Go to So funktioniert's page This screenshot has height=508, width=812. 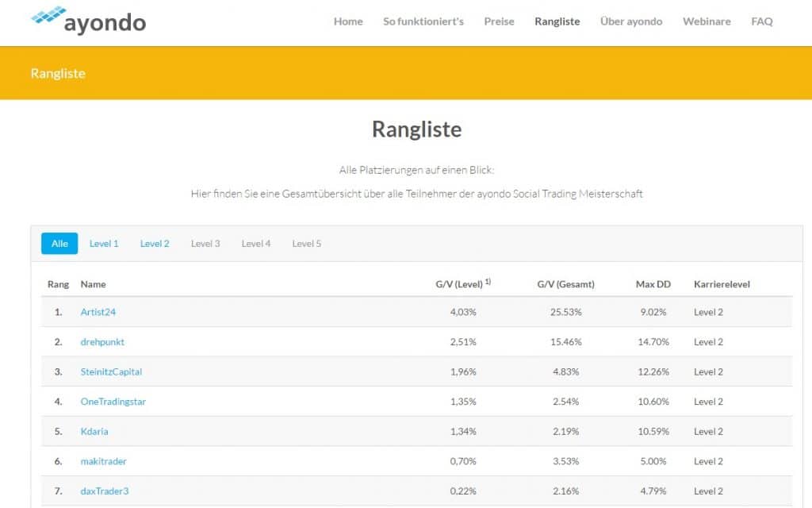[x=423, y=21]
